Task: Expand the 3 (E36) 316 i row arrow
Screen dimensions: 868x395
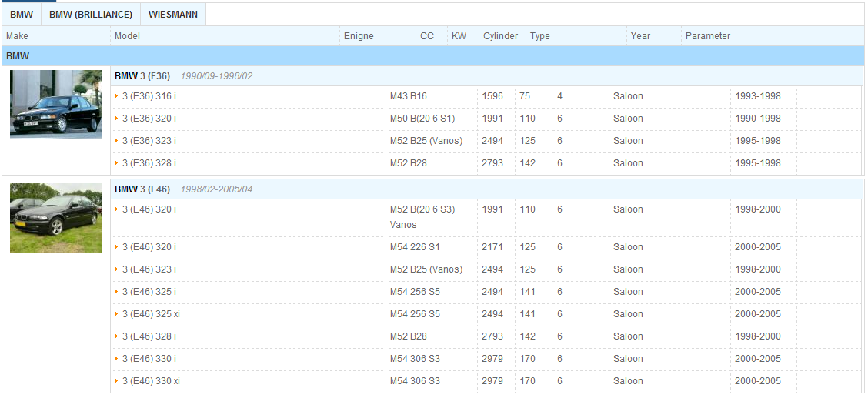Action: (x=117, y=96)
